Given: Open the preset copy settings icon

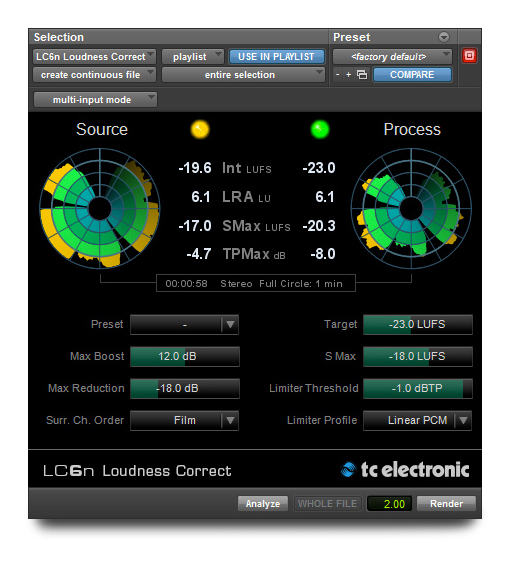Looking at the screenshot, I should point(362,74).
